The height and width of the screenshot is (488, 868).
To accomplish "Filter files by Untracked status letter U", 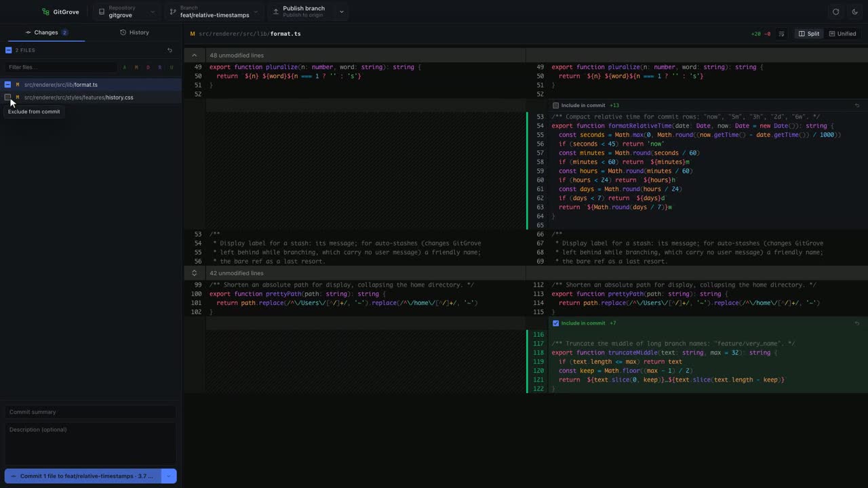I will (x=172, y=67).
